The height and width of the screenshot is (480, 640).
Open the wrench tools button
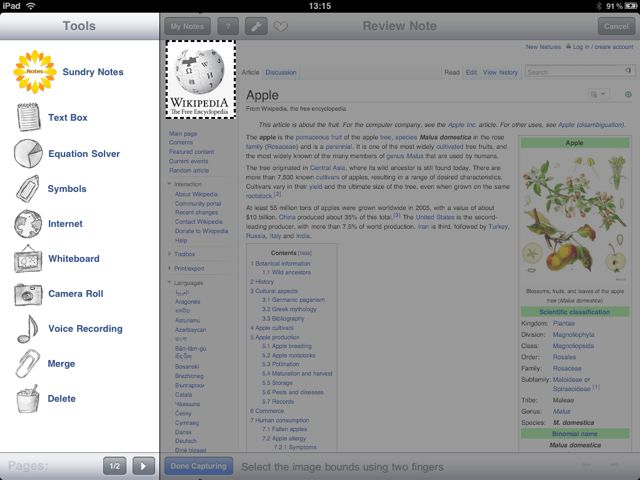point(256,27)
